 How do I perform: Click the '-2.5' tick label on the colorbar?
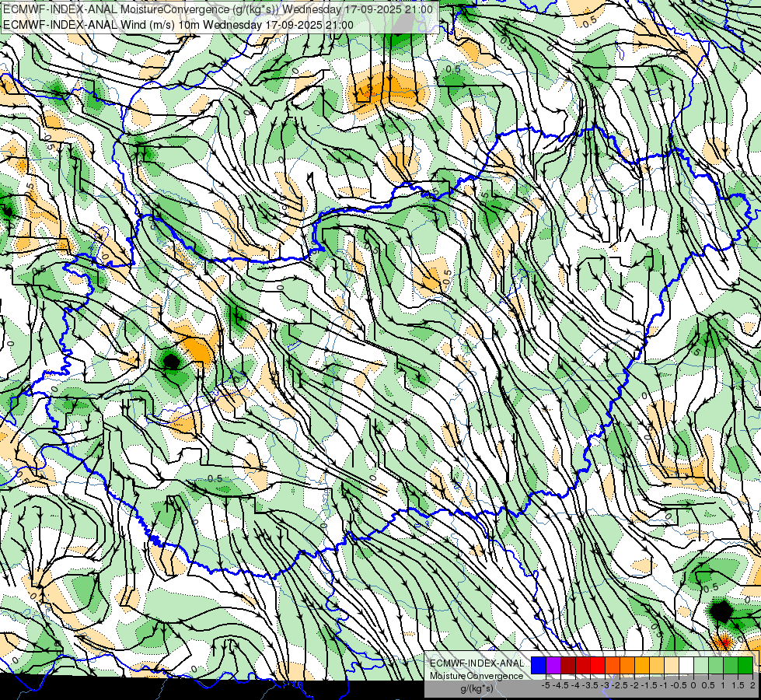[620, 685]
